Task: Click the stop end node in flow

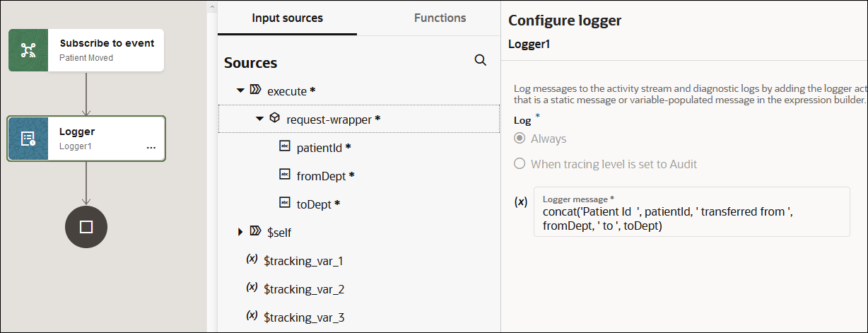Action: coord(86,227)
